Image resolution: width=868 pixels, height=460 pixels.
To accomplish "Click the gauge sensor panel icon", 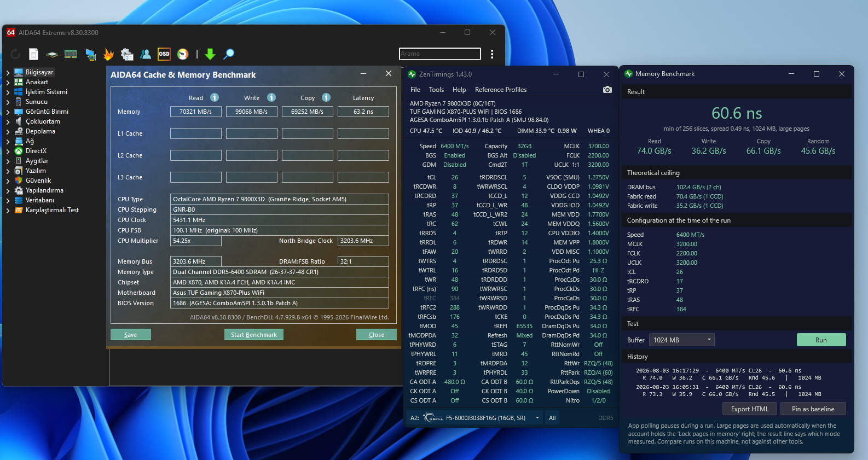I will [x=183, y=54].
